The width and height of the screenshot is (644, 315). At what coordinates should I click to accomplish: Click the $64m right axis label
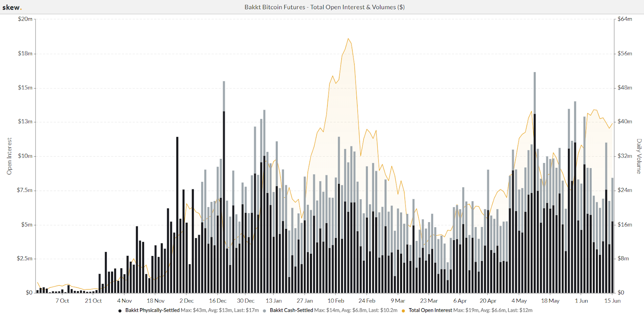(625, 19)
